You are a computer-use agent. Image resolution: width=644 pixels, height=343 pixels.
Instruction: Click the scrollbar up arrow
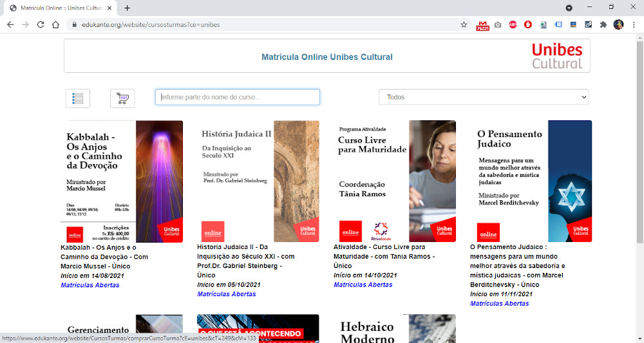click(x=640, y=37)
